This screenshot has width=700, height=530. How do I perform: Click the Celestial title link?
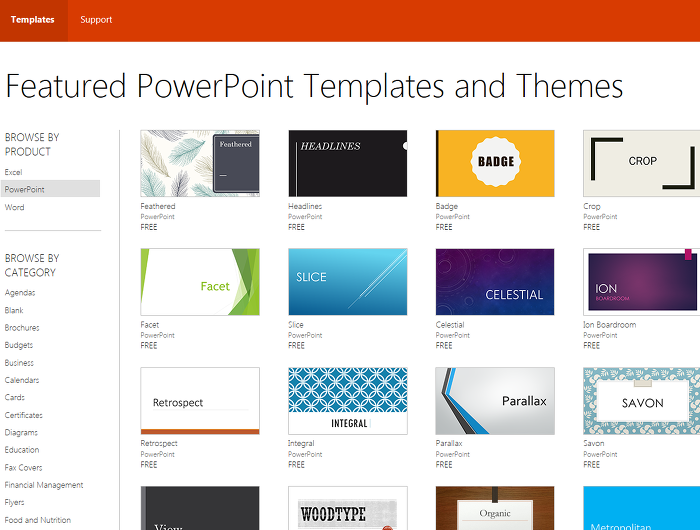pyautogui.click(x=450, y=325)
